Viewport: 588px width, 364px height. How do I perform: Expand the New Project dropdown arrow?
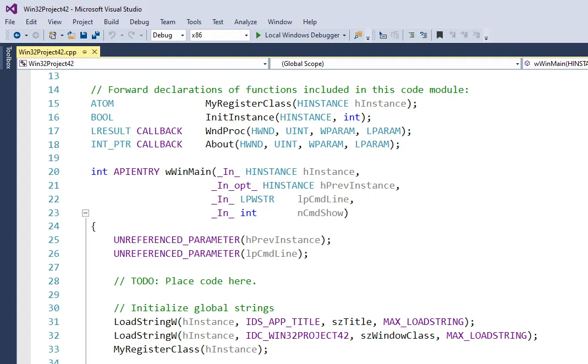coord(62,35)
